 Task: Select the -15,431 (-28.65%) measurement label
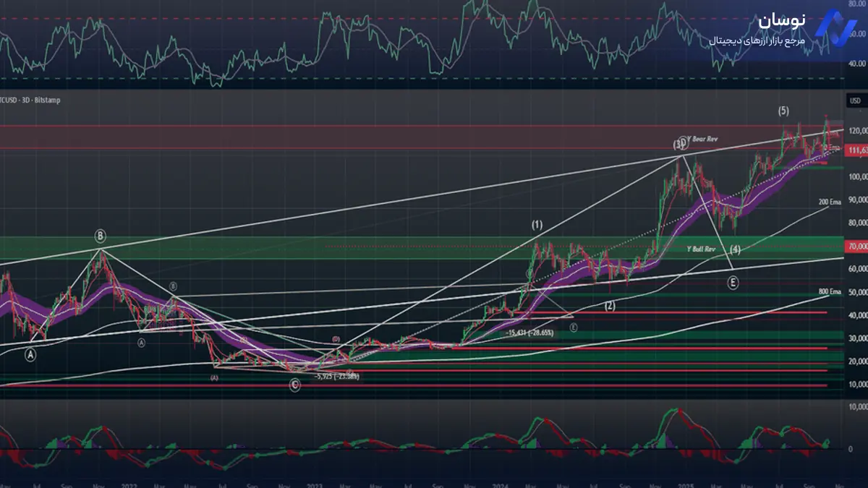tap(529, 333)
